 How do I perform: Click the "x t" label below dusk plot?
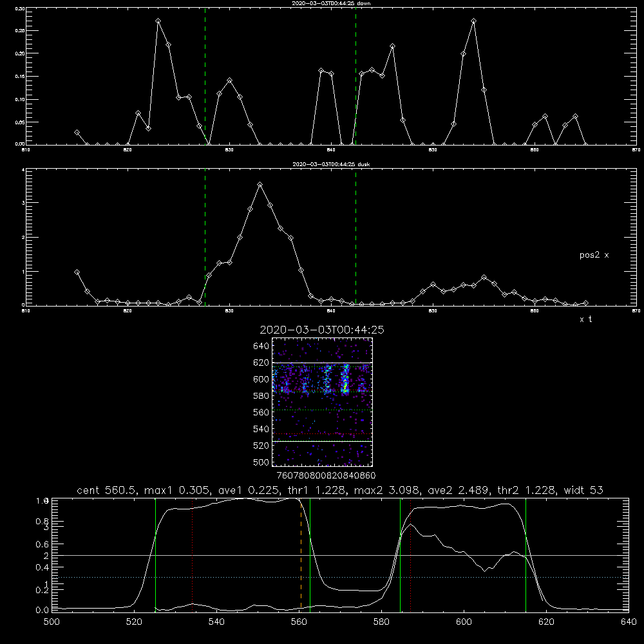click(x=585, y=319)
